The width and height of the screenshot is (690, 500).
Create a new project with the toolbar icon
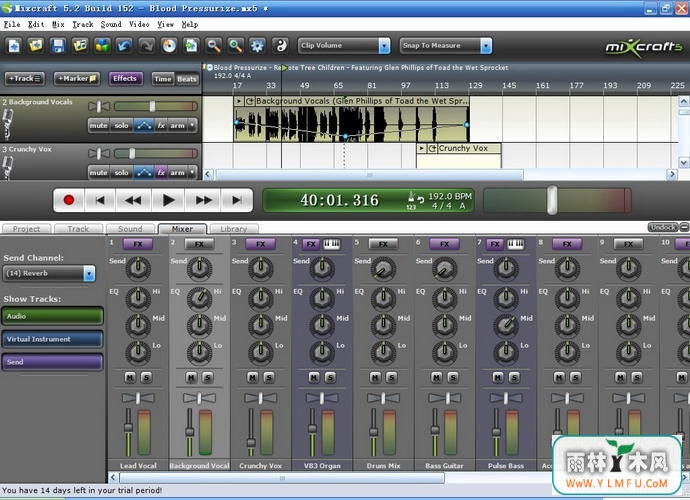[14, 46]
